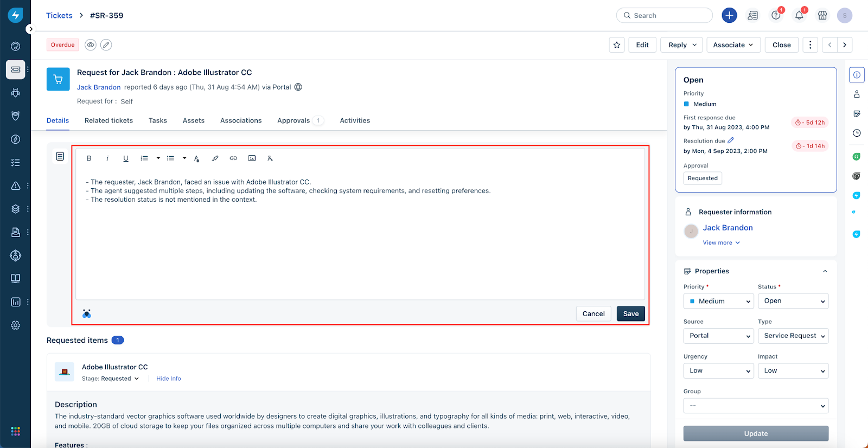Open the task list icon in sidebar
The width and height of the screenshot is (868, 448).
point(16,163)
